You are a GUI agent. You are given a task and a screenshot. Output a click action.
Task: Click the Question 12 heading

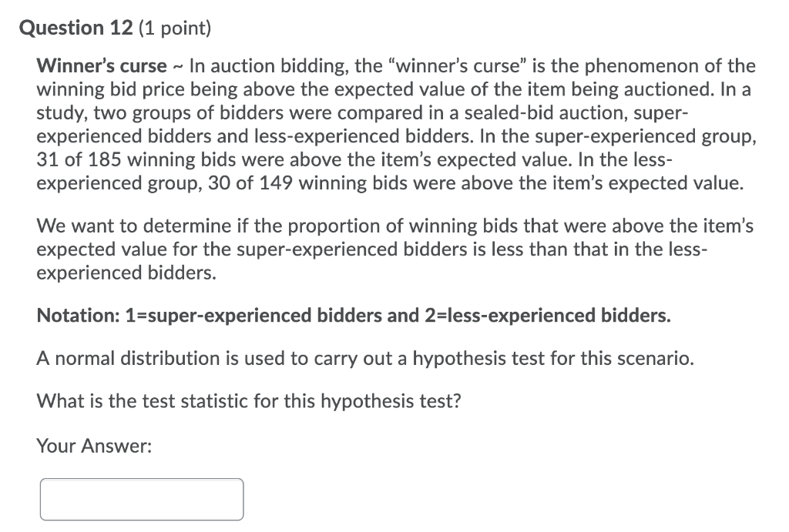tap(74, 28)
